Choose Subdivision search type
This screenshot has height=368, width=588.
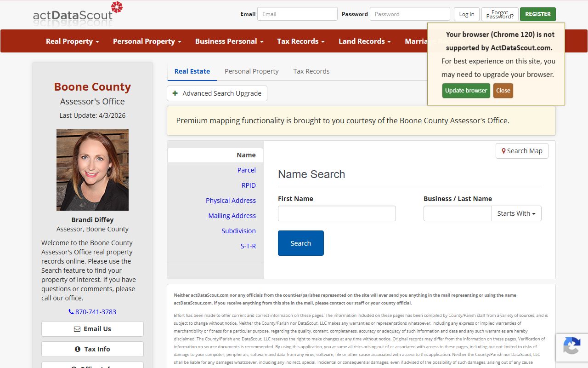tap(238, 231)
